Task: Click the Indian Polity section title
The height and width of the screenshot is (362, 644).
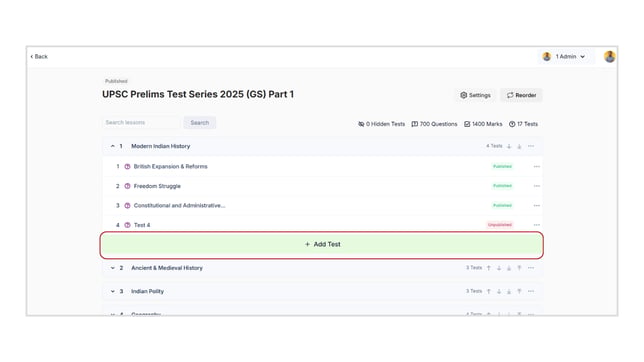Action: pos(147,291)
